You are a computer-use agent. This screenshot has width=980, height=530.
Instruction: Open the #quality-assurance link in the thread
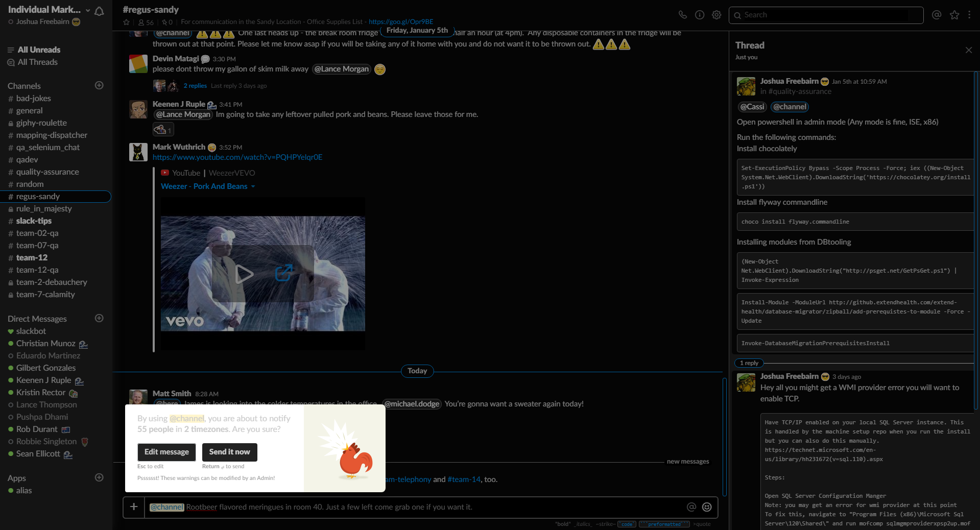[x=800, y=91]
